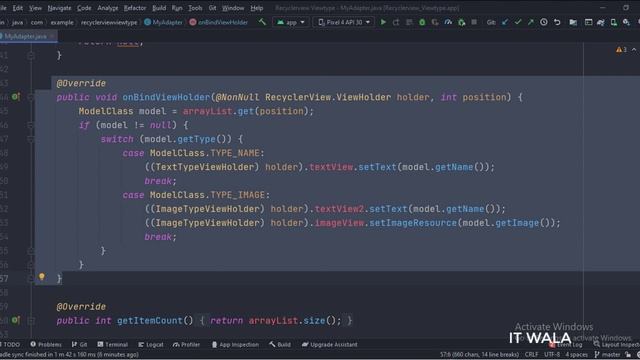The height and width of the screenshot is (360, 640).
Task: Click Apply Changes and Restart Activity icon
Action: [396, 22]
